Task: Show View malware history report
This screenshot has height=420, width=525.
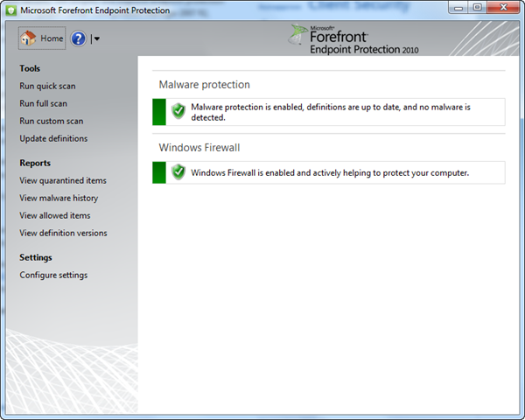Action: point(59,198)
